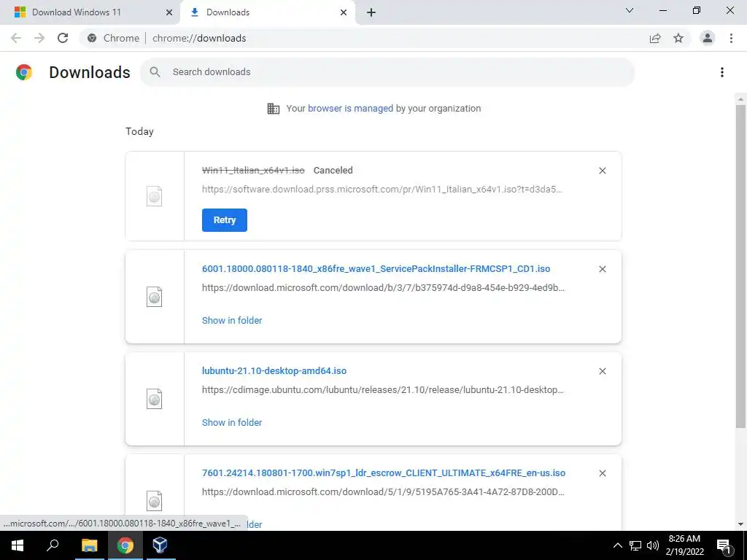Click file icon of canceled Win11 Italian download

155,196
